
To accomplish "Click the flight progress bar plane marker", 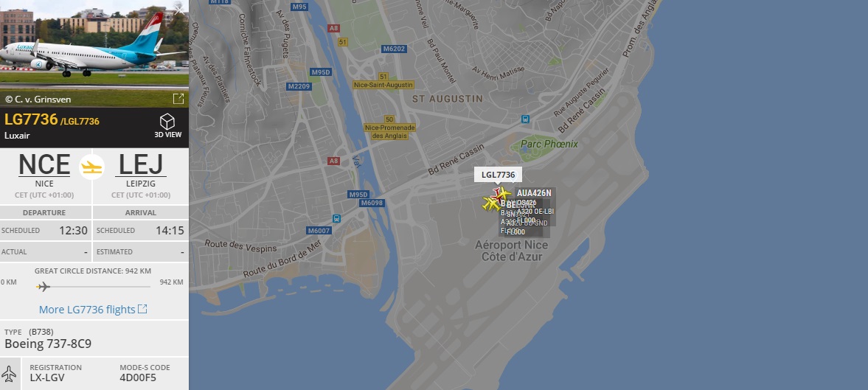I will pyautogui.click(x=44, y=287).
